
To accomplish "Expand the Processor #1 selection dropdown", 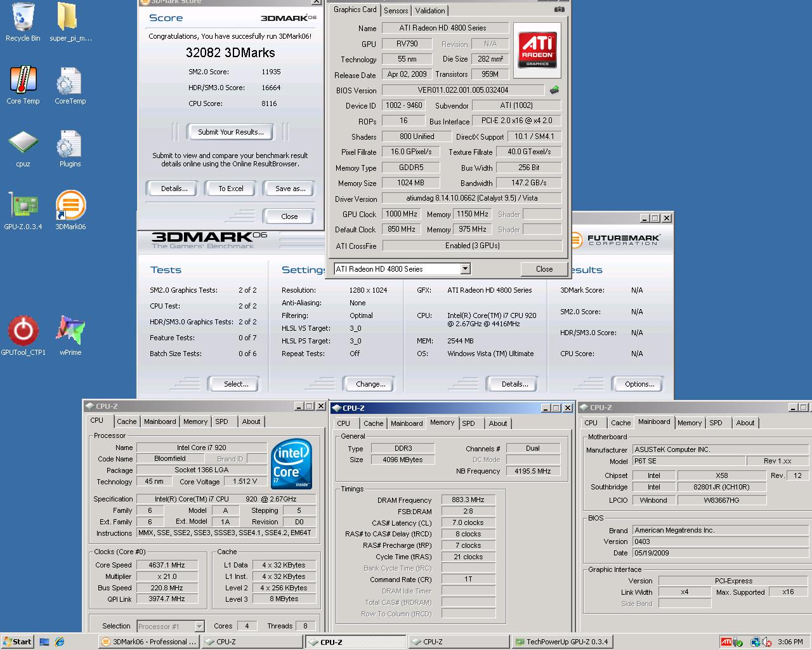I will (199, 627).
